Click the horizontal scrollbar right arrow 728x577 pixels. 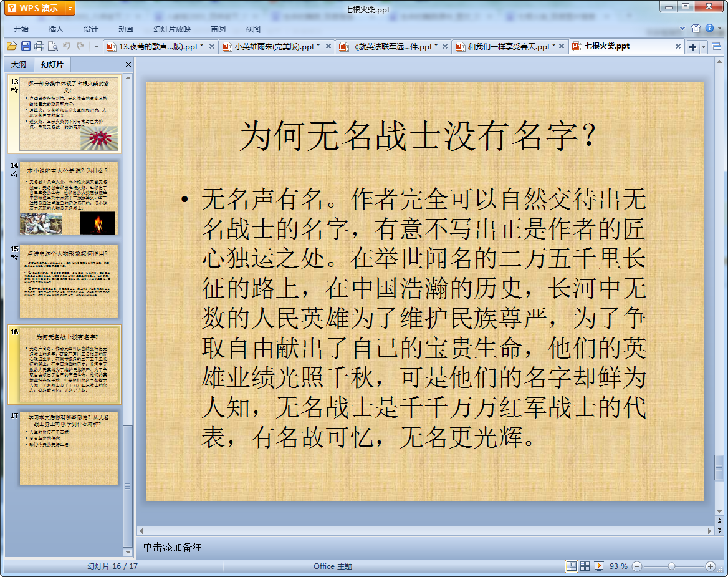click(x=709, y=531)
